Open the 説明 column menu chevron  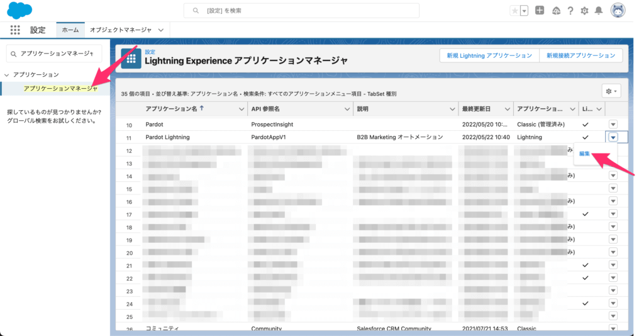(452, 109)
